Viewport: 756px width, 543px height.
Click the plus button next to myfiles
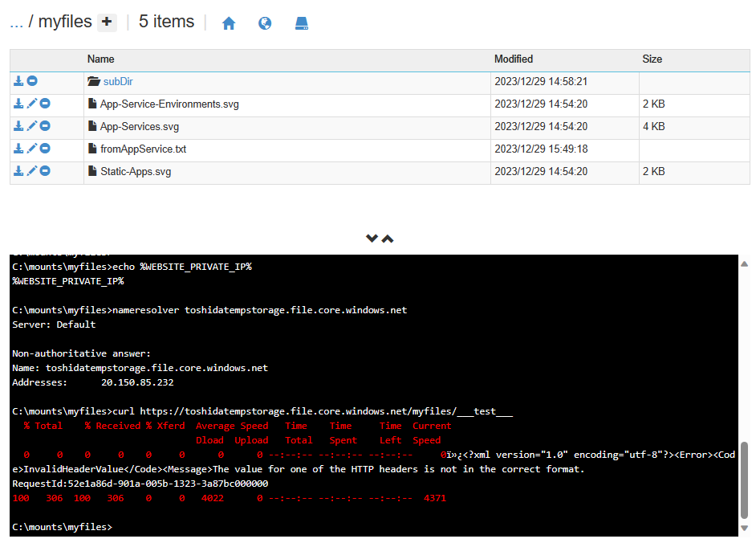point(107,23)
